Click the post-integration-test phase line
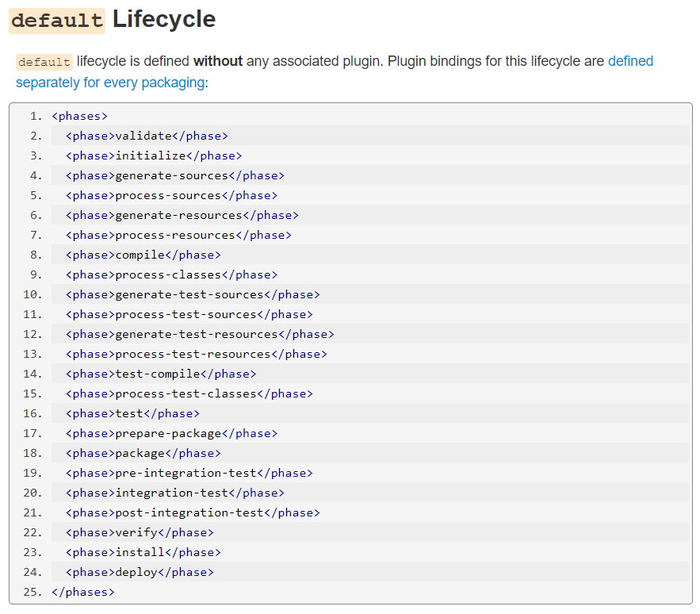The width and height of the screenshot is (700, 614). pyautogui.click(x=370, y=512)
